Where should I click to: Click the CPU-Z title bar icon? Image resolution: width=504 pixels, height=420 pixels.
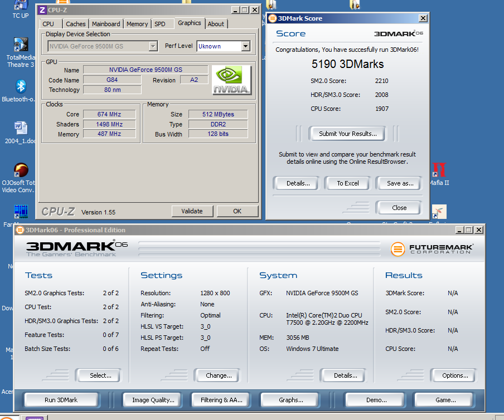[x=42, y=10]
